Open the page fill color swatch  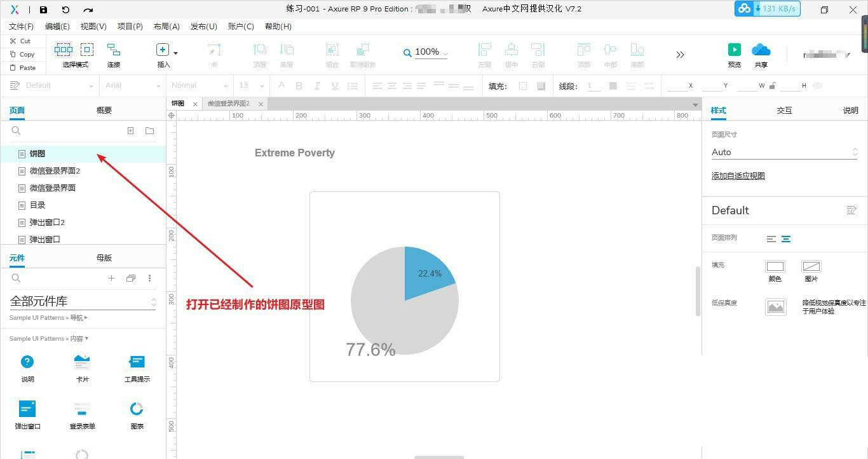click(775, 266)
